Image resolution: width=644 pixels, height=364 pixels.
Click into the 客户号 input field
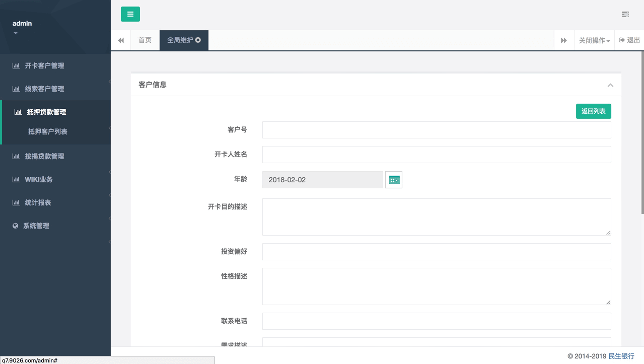click(x=436, y=130)
